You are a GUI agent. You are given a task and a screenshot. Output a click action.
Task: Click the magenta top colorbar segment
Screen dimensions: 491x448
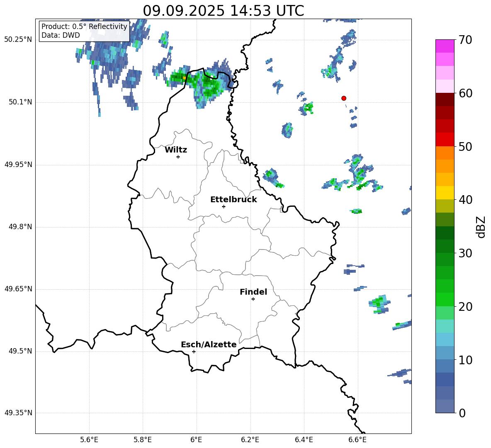[x=445, y=46]
